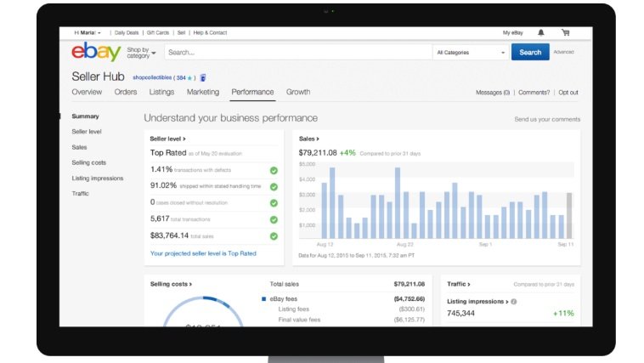644x363 pixels.
Task: Click the green check beside shipped within handling time
Action: click(x=274, y=186)
